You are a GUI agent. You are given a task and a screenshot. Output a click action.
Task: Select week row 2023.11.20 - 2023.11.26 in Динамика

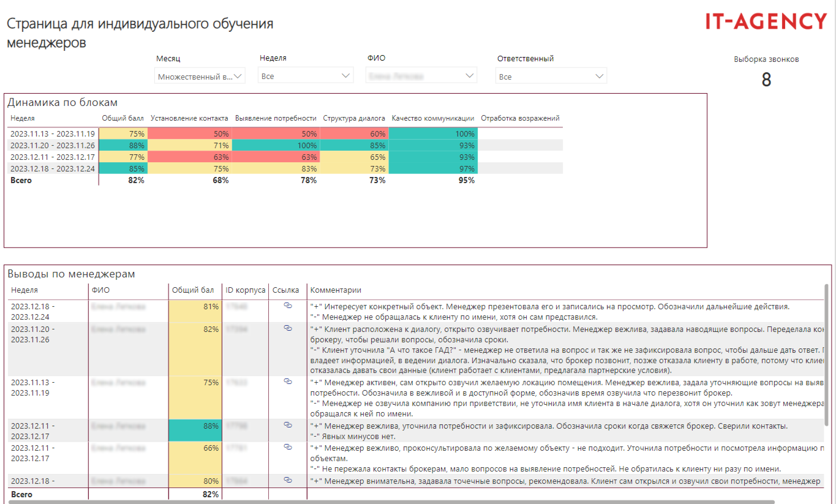(53, 145)
